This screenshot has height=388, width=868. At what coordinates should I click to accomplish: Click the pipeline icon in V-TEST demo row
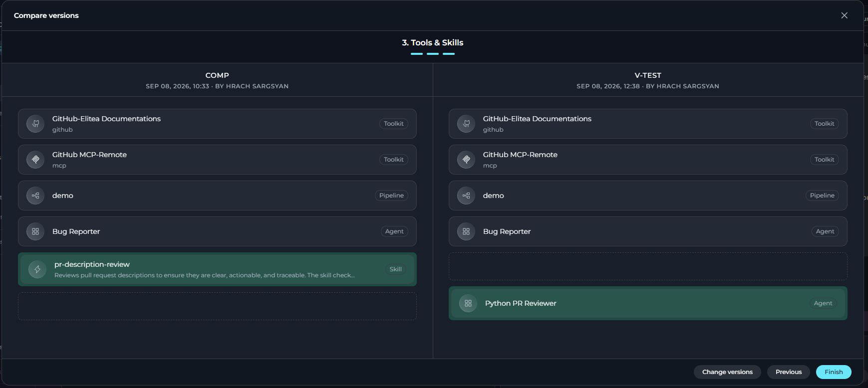(466, 195)
